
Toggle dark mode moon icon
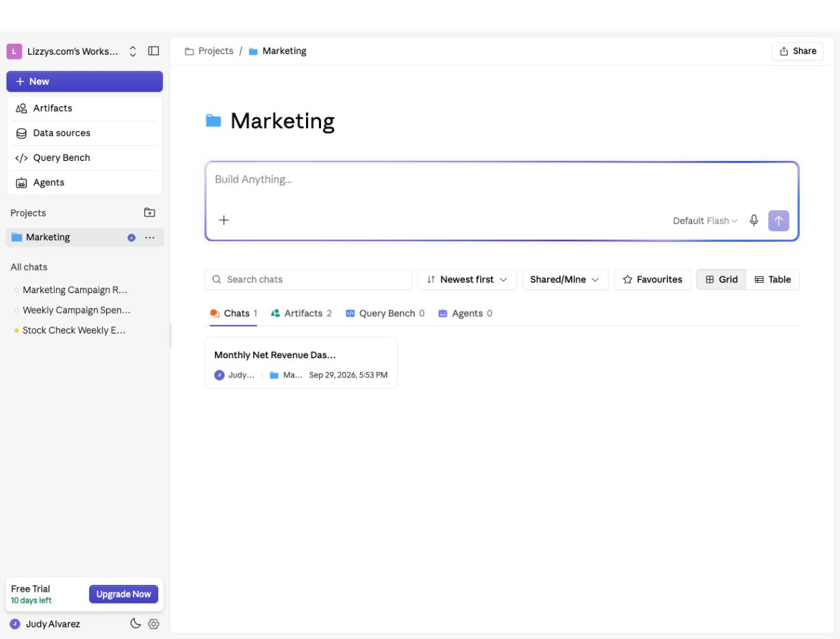point(136,623)
